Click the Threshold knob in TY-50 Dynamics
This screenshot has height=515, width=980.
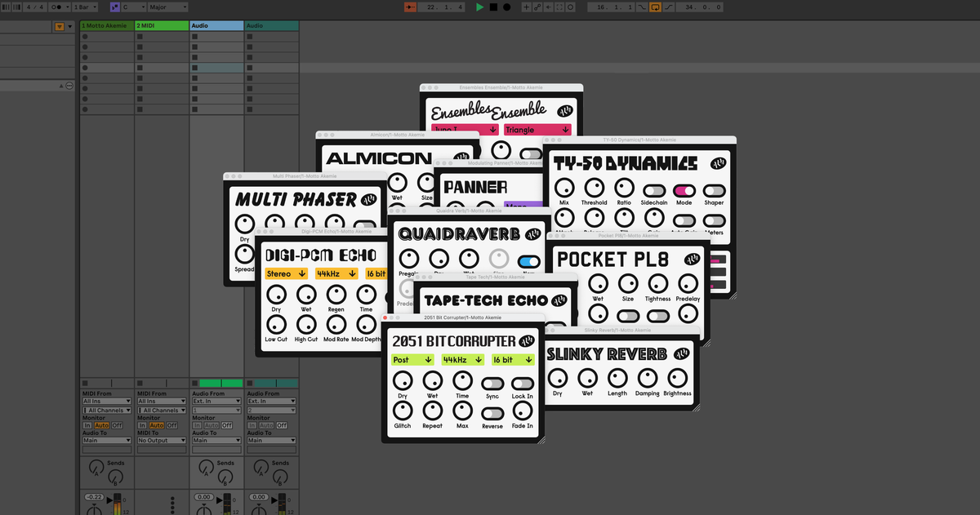pos(594,188)
